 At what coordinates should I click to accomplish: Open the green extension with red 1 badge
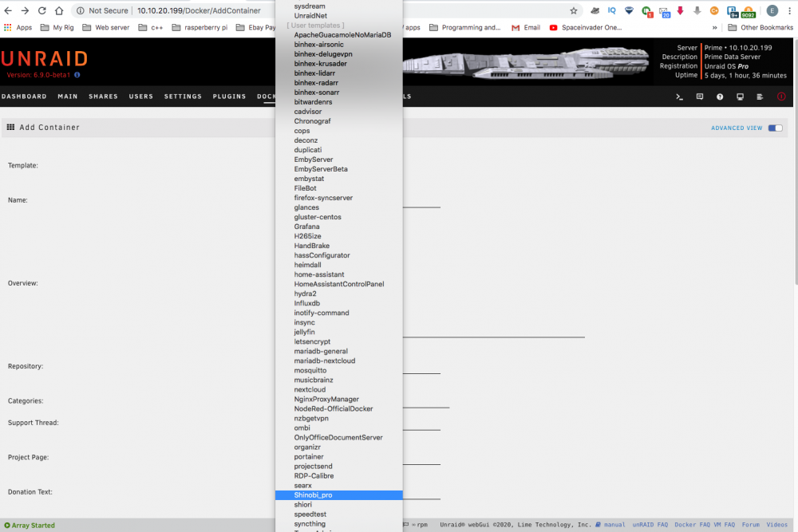[647, 12]
